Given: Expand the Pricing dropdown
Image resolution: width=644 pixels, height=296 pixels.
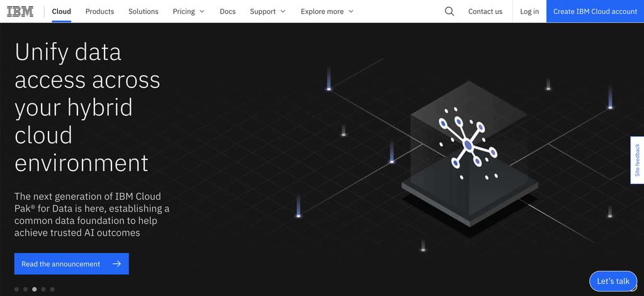Looking at the screenshot, I should (188, 11).
